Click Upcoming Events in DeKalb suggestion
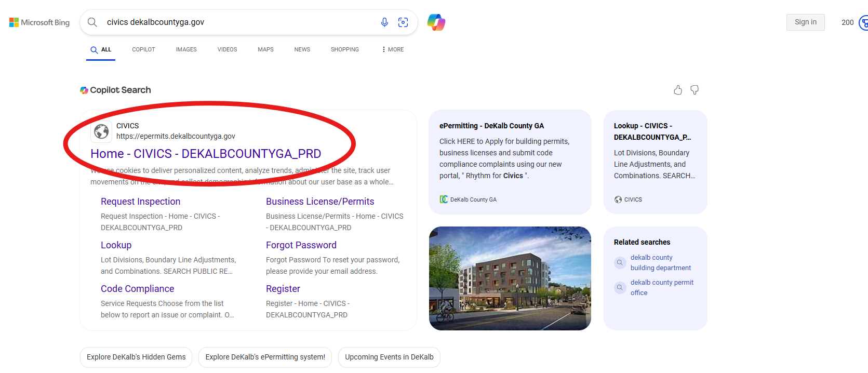 pyautogui.click(x=389, y=357)
